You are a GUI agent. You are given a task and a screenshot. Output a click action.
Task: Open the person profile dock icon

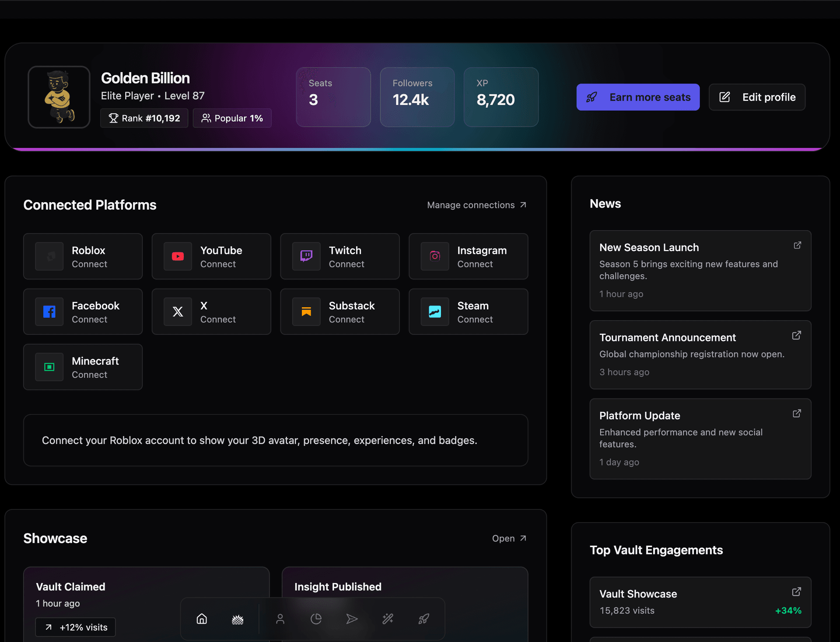pyautogui.click(x=280, y=619)
